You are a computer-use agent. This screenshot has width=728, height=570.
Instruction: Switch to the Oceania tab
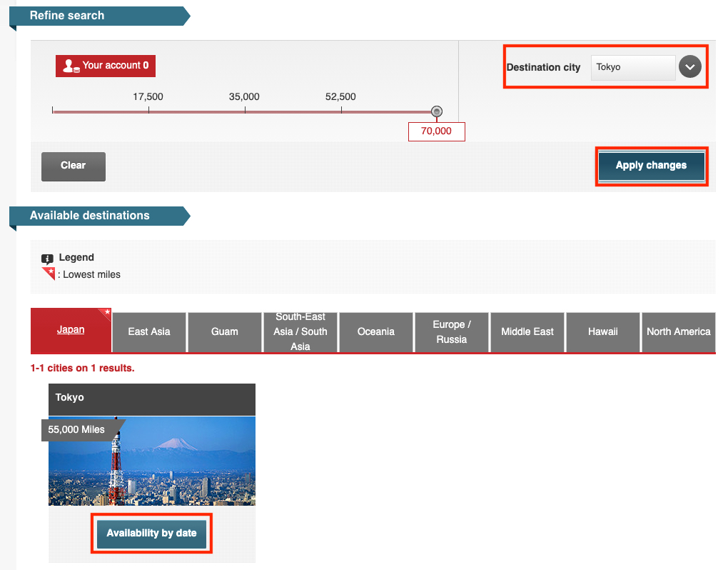[376, 331]
